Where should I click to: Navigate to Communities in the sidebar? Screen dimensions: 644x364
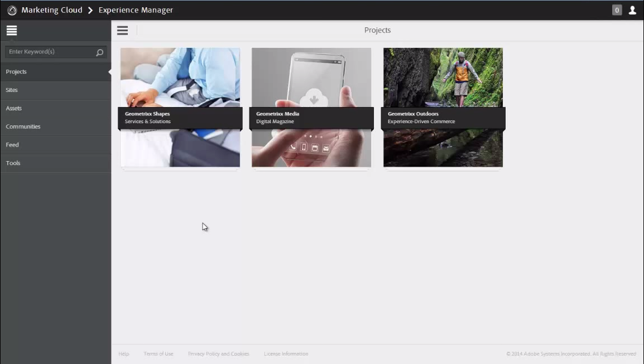pos(23,127)
